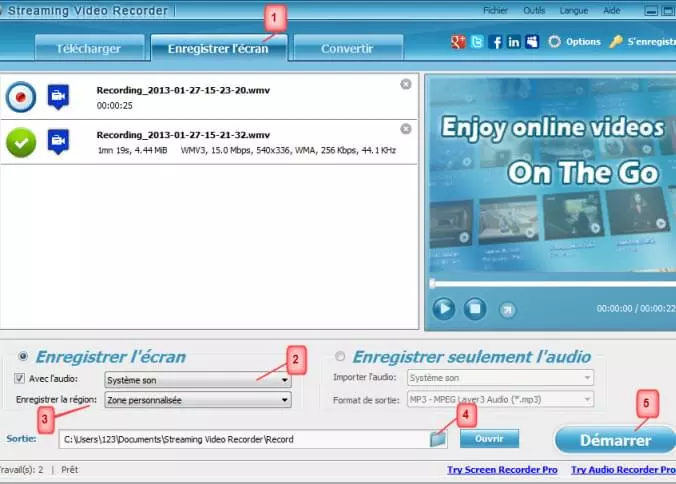676x484 pixels.
Task: Open the Try Audio Recorder Pro link
Action: click(x=623, y=470)
